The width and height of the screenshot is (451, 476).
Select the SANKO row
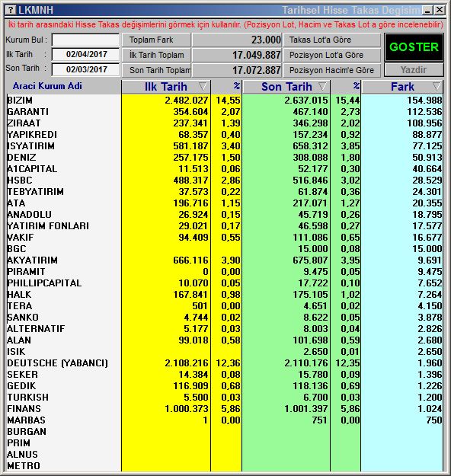coord(225,318)
